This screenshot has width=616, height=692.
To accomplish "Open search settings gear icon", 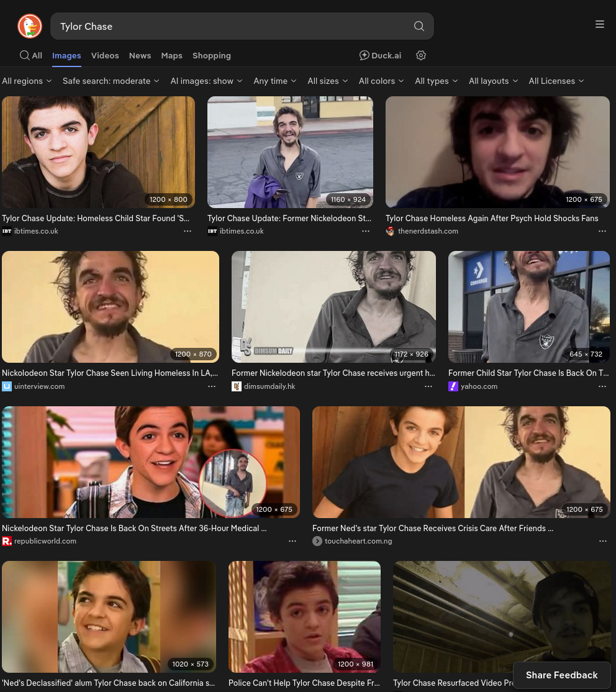I will click(420, 56).
